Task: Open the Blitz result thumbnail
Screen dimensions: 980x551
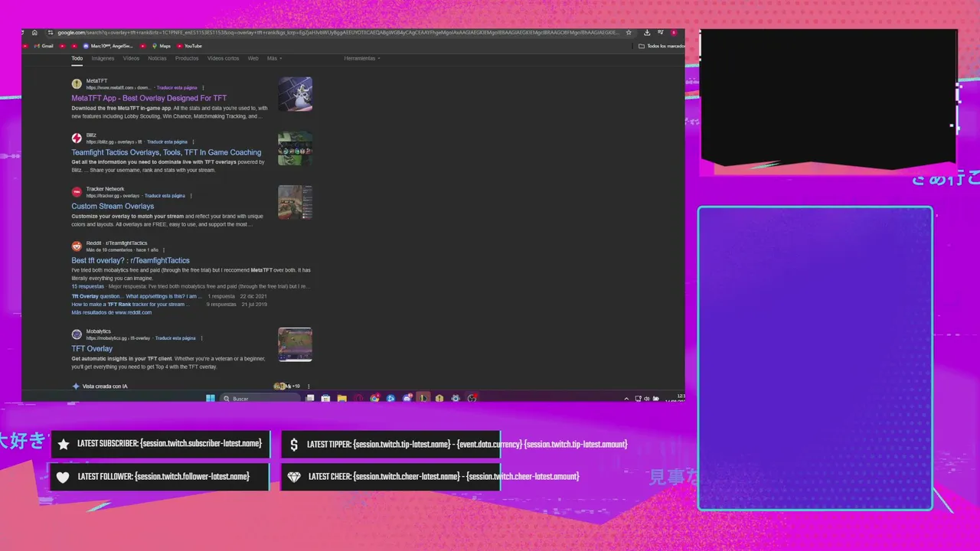Action: [295, 148]
